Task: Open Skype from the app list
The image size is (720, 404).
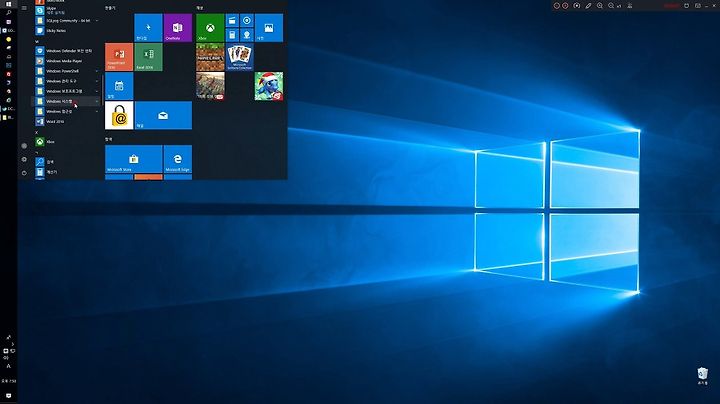Action: tap(68, 10)
